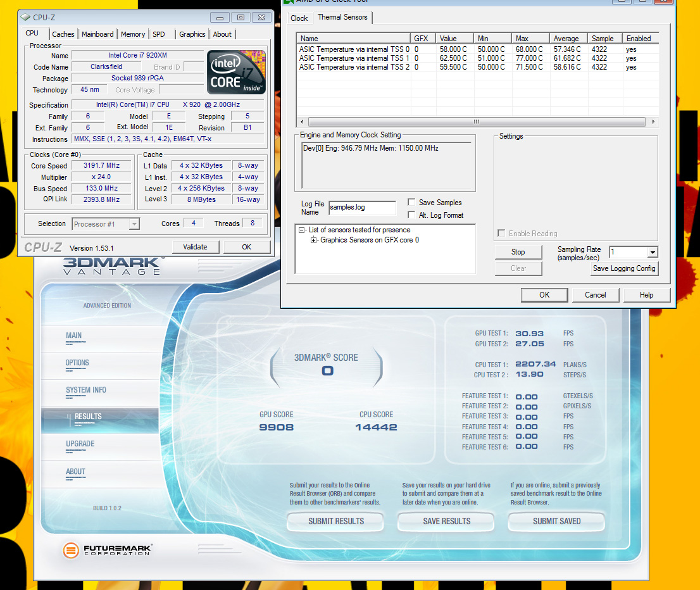Click the Average column header
This screenshot has height=590, width=700.
coord(569,39)
